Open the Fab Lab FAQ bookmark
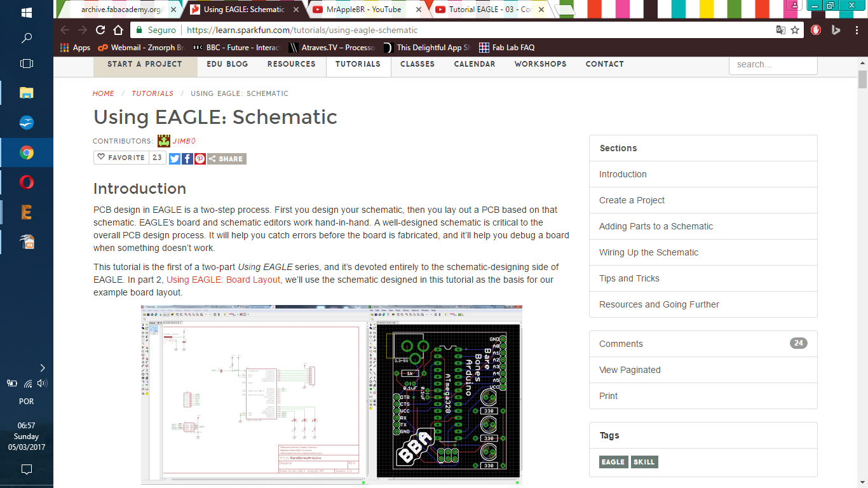This screenshot has height=488, width=868. (x=507, y=48)
